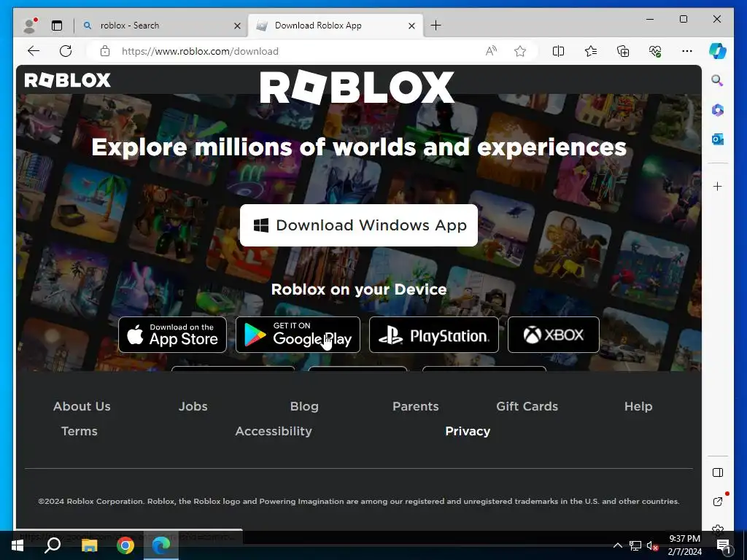Open the Help footer link
This screenshot has height=560, width=747.
tap(638, 406)
